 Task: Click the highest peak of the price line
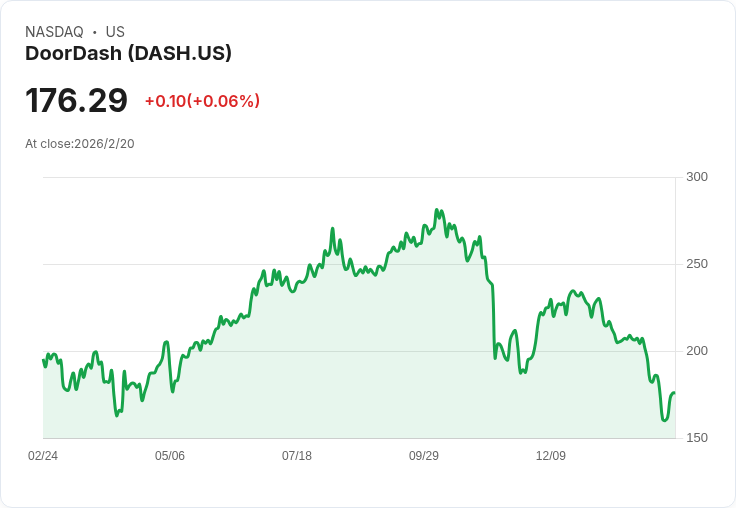click(x=437, y=210)
